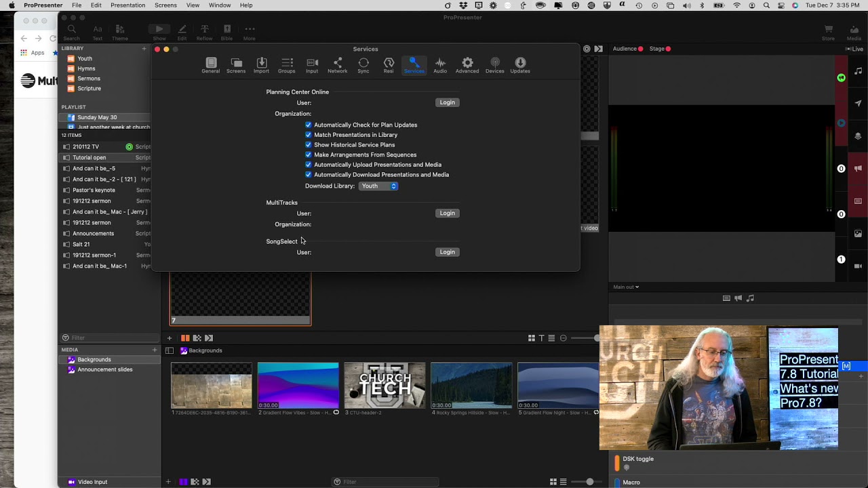Click the announcements megaphone layer icon
The height and width of the screenshot is (488, 868).
tap(859, 168)
